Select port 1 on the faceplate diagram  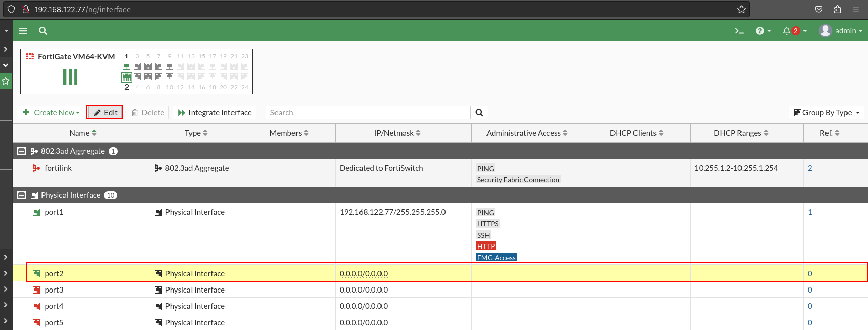(x=126, y=66)
